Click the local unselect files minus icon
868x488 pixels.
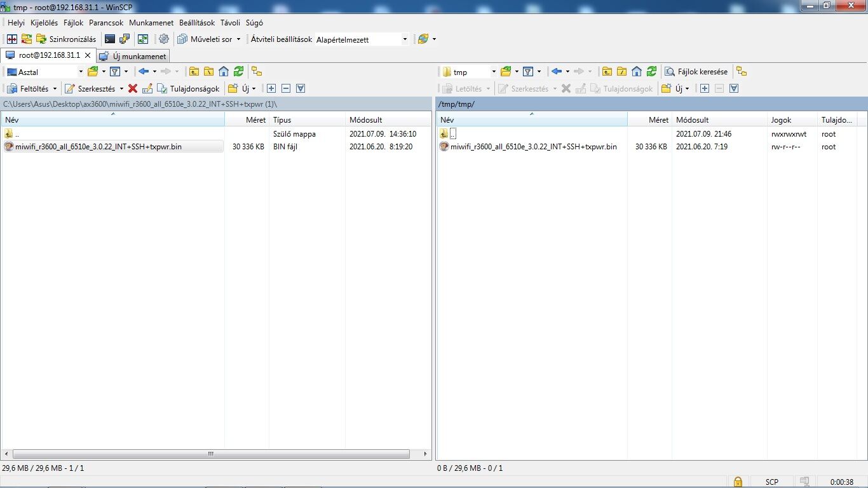click(286, 89)
